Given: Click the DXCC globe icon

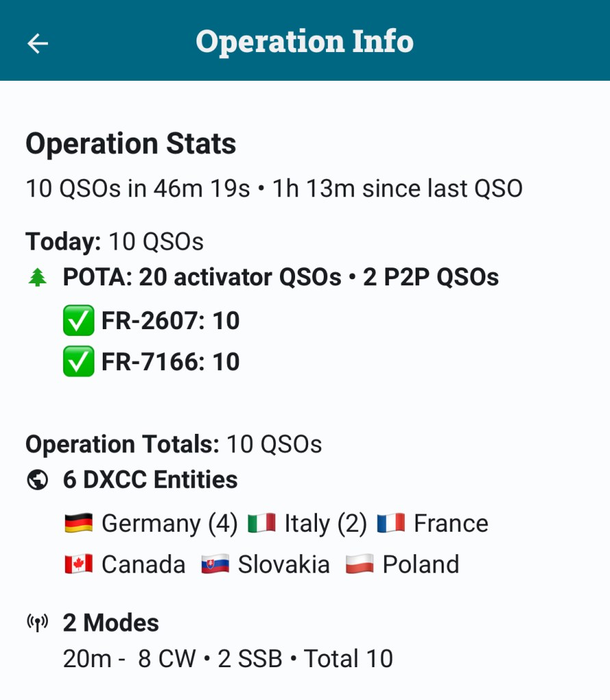Looking at the screenshot, I should tap(36, 480).
